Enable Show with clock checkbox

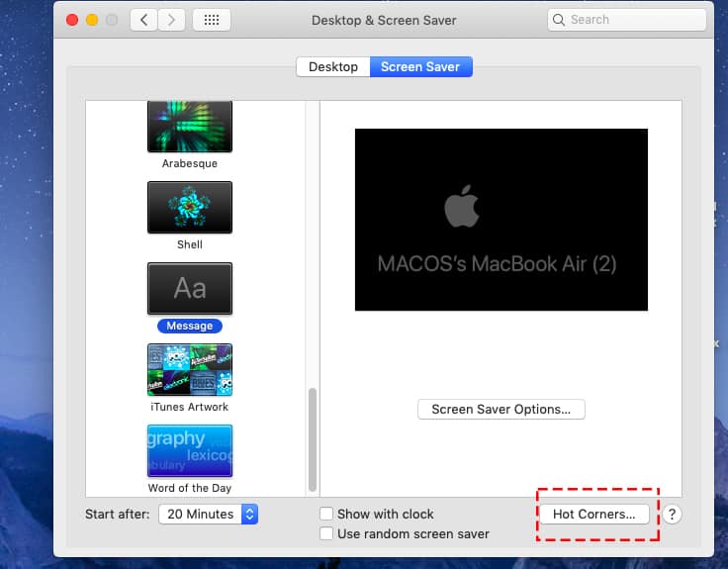pyautogui.click(x=326, y=514)
